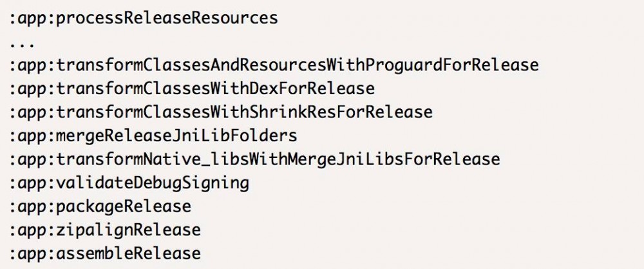
Task: Select the transformNative_libsWithMergeJniLibsForRelease task text
Action: pos(278,159)
